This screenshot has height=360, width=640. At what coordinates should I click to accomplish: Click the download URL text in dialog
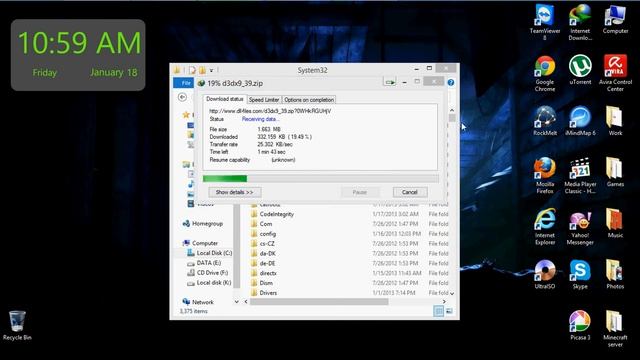(x=270, y=111)
